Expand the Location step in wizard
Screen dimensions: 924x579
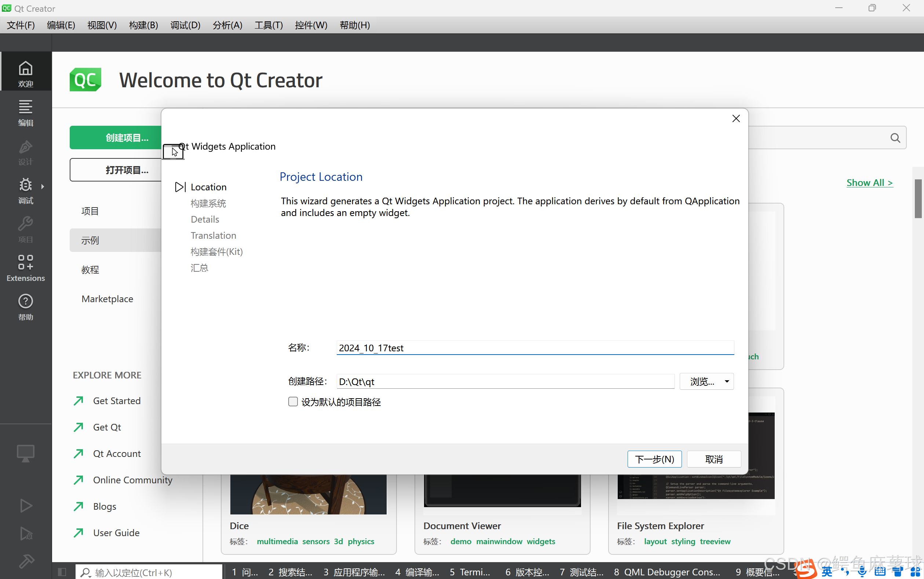pos(179,187)
